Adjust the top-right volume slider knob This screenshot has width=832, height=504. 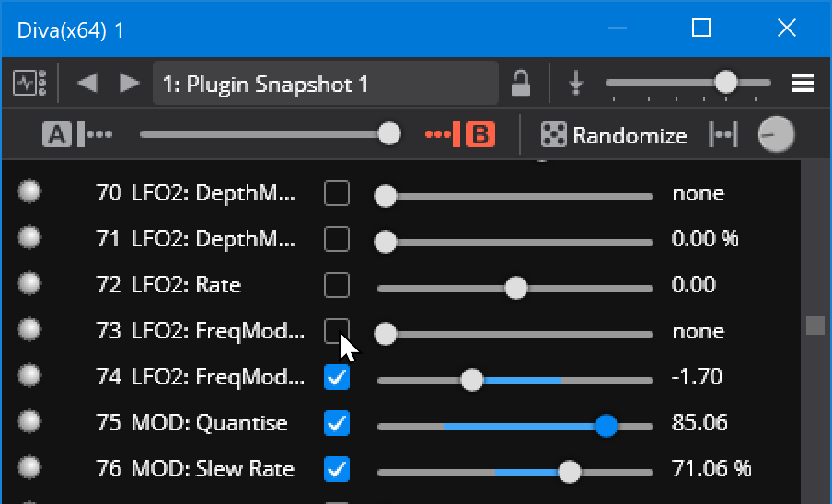pos(725,82)
